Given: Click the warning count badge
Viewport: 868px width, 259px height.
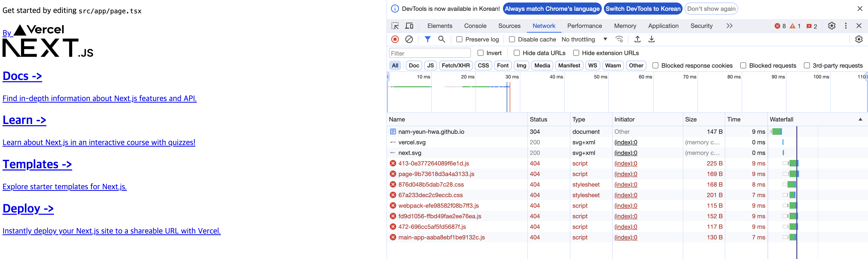Looking at the screenshot, I should coord(795,26).
